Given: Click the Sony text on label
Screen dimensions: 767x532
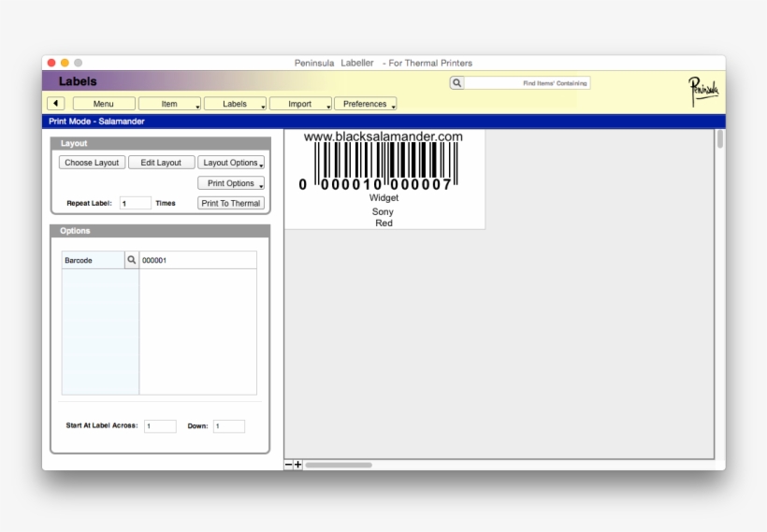Looking at the screenshot, I should [x=383, y=211].
